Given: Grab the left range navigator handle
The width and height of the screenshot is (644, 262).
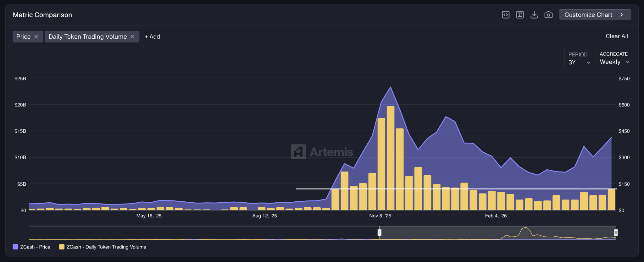Looking at the screenshot, I should click(380, 232).
